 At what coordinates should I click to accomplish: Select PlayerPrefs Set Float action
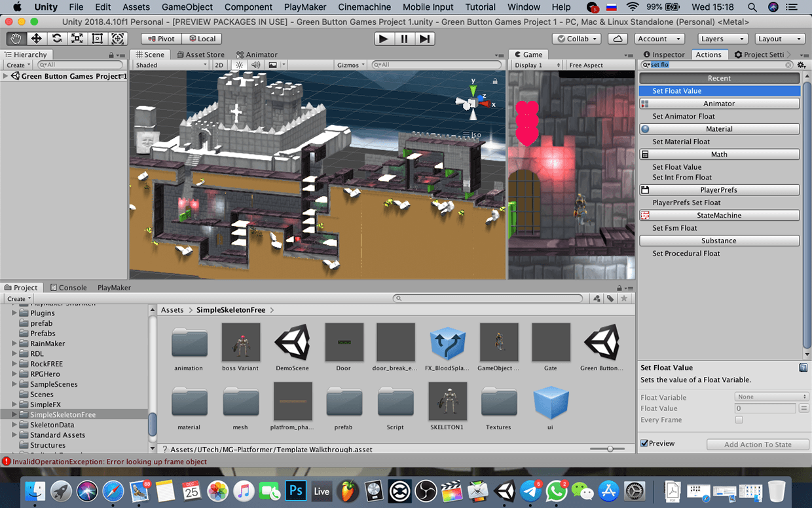point(686,203)
